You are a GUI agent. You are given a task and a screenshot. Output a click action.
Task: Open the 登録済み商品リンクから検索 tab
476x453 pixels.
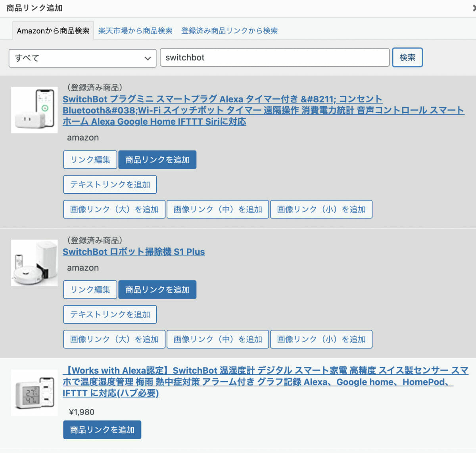(x=229, y=31)
